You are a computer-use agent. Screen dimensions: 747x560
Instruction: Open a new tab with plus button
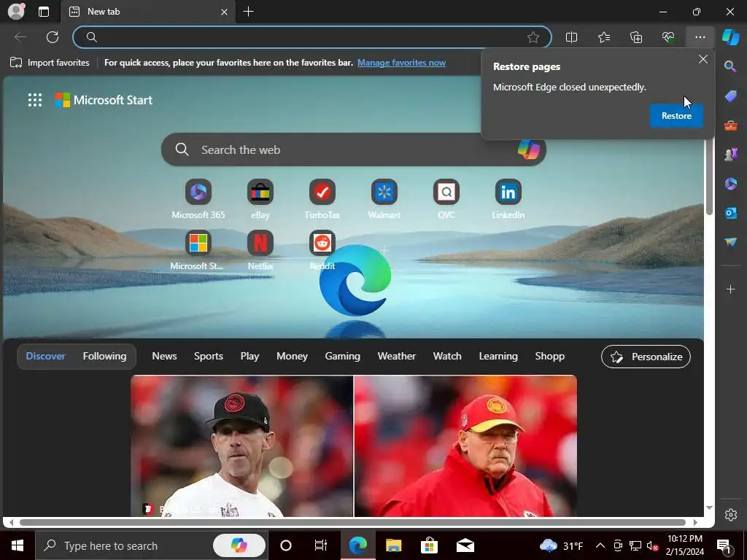pos(248,12)
